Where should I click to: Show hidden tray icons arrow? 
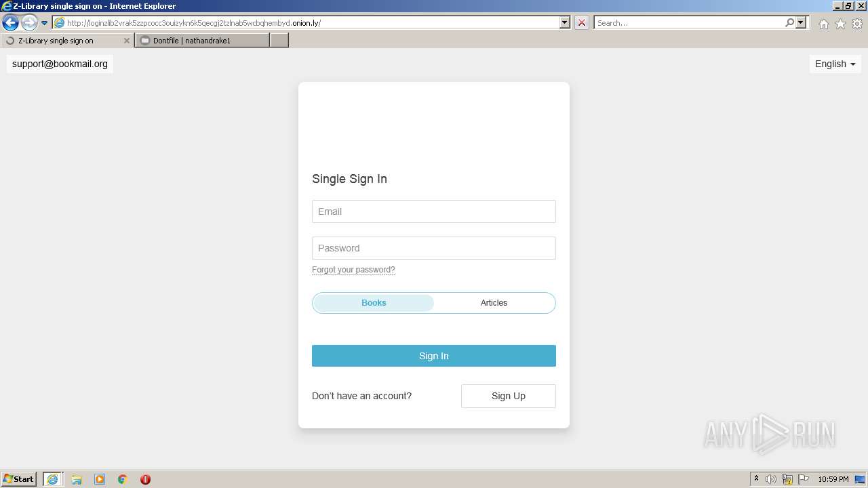757,479
